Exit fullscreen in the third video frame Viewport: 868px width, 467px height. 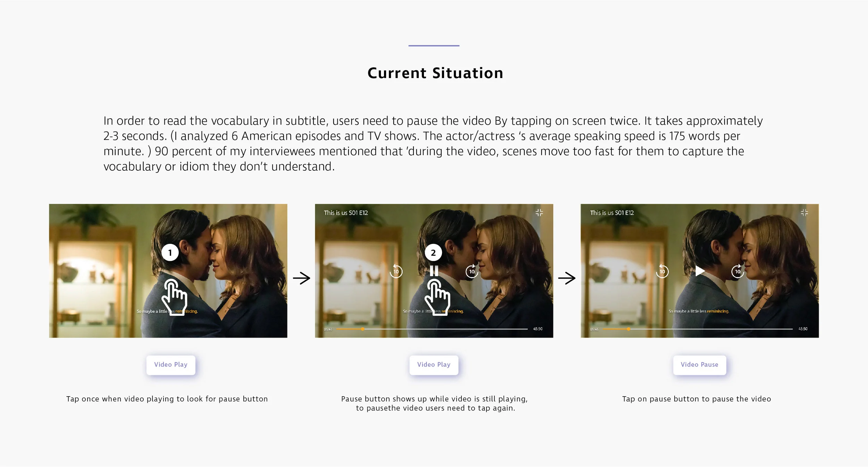(804, 213)
